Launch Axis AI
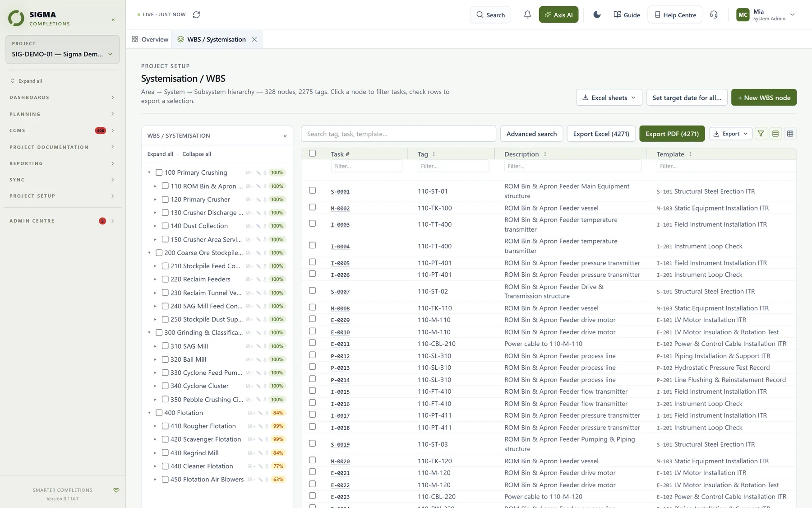 558,14
